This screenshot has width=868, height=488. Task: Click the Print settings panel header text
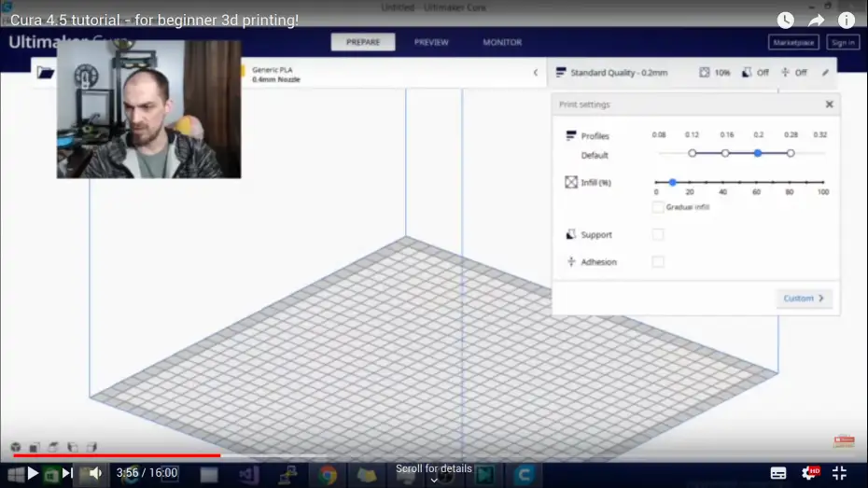(x=584, y=104)
